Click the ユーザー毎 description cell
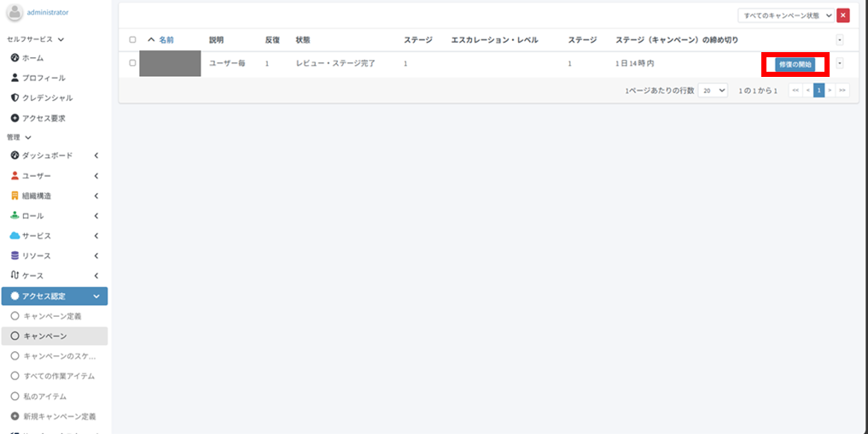The height and width of the screenshot is (434, 868). point(227,64)
